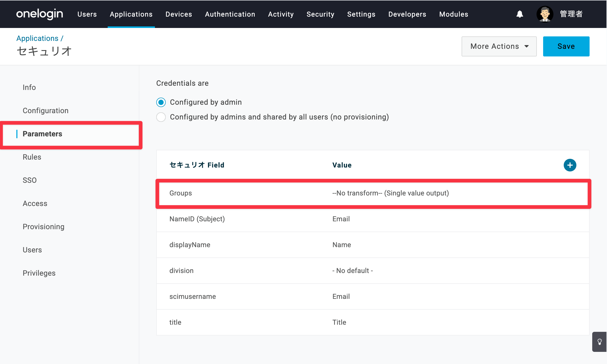Click the notification bell icon

click(x=520, y=14)
